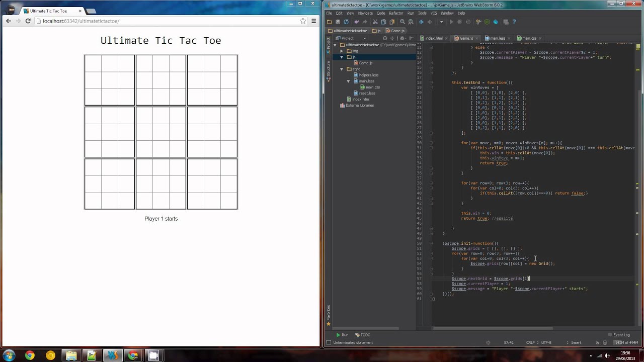This screenshot has width=644, height=362.
Task: Click Replace icon in WebStorm toolbar
Action: 411,22
